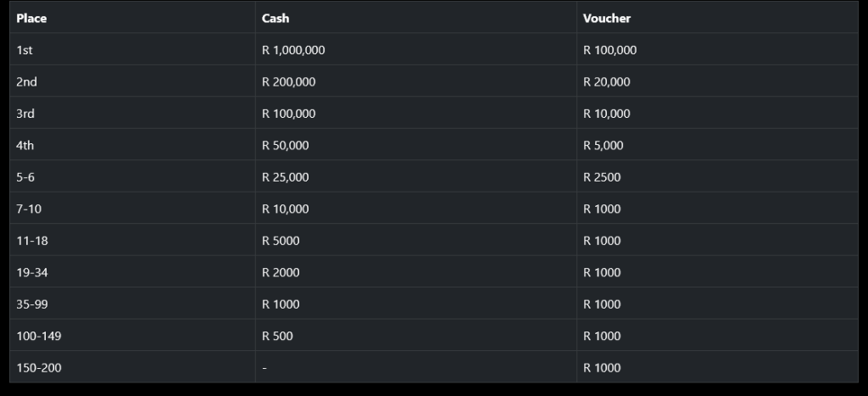Click the Place column header
868x396 pixels.
[x=31, y=19]
